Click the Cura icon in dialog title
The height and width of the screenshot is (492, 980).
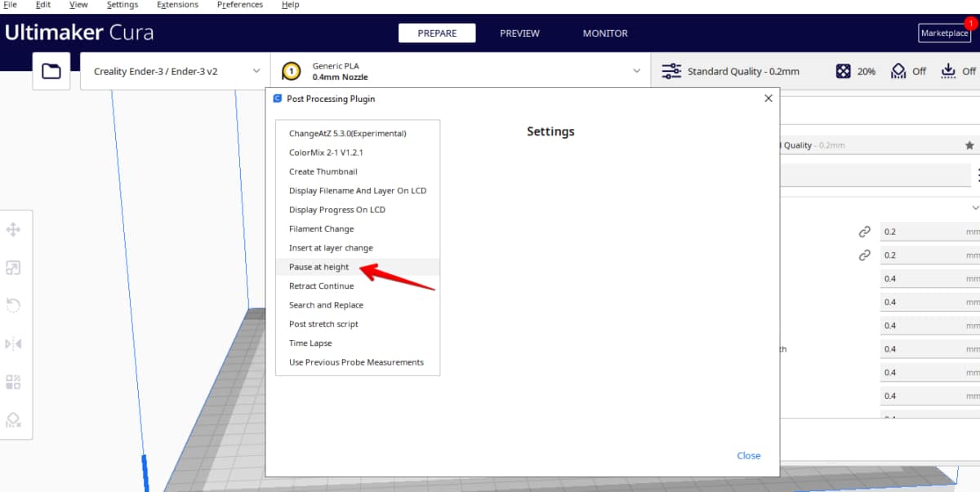point(278,99)
